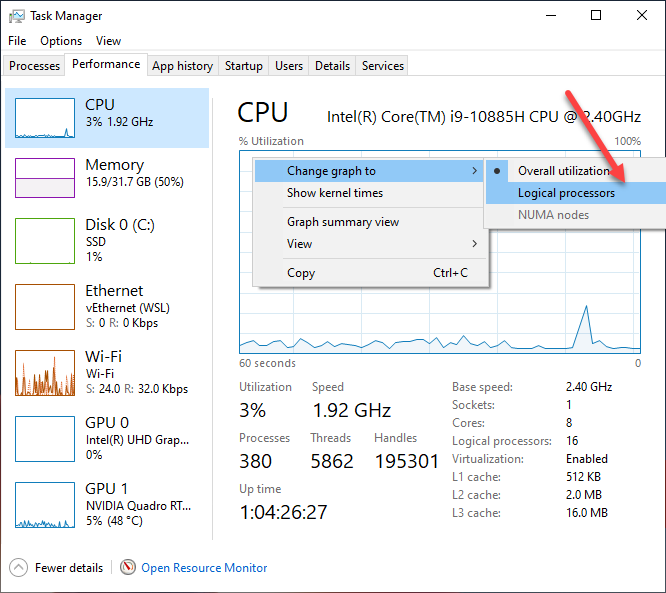
Task: Click the L2 cache 2.0 MB value
Action: point(584,495)
